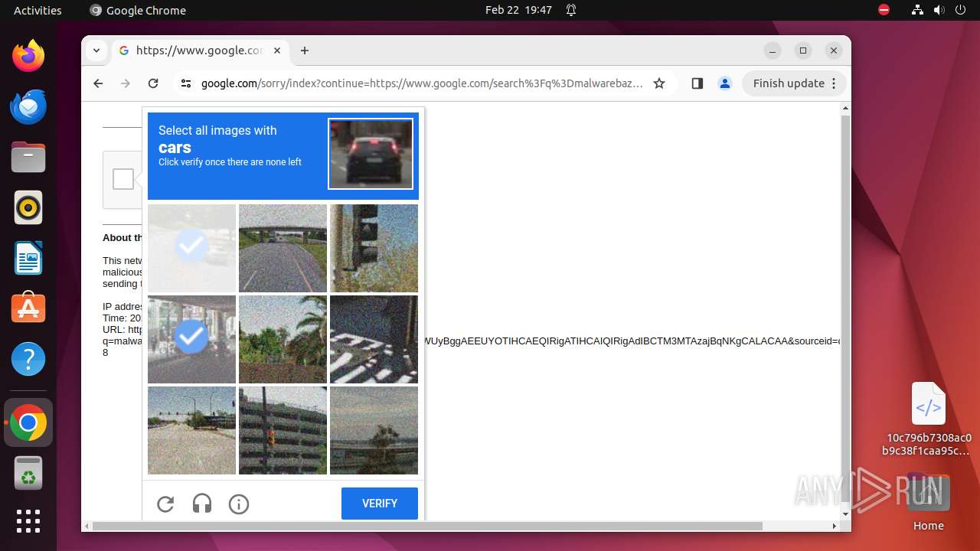Open a new browser tab
The width and height of the screenshot is (980, 551).
[305, 51]
